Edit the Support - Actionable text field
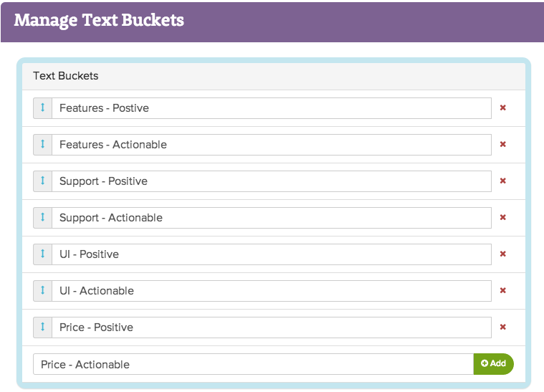The width and height of the screenshot is (544, 392). [271, 218]
